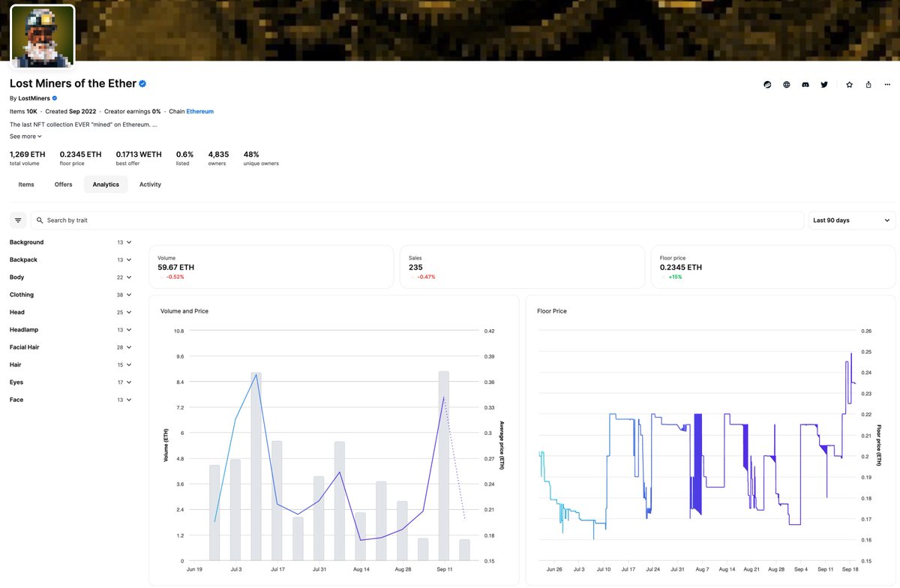Click the Floor Price chart title
Image resolution: width=900 pixels, height=588 pixels.
click(x=552, y=310)
